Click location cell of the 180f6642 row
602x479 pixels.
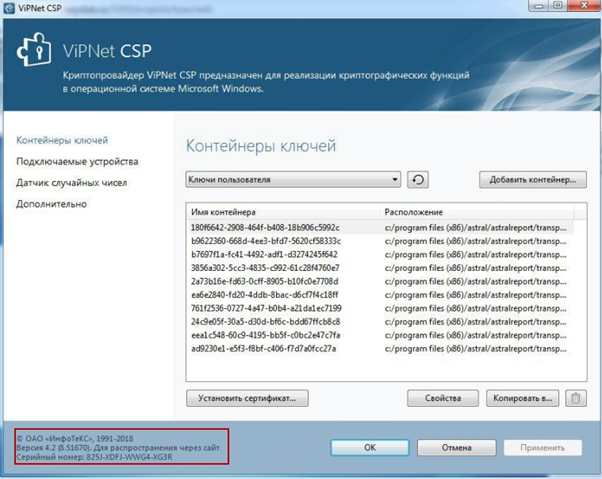475,228
